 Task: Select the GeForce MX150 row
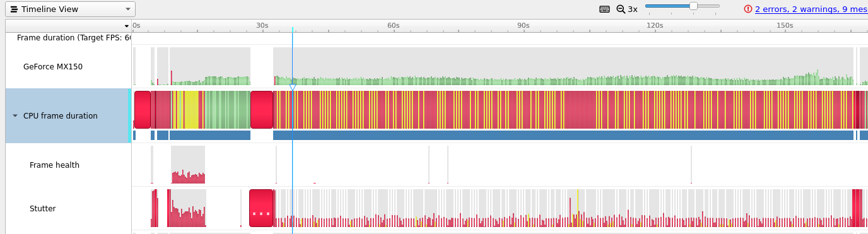[x=68, y=66]
